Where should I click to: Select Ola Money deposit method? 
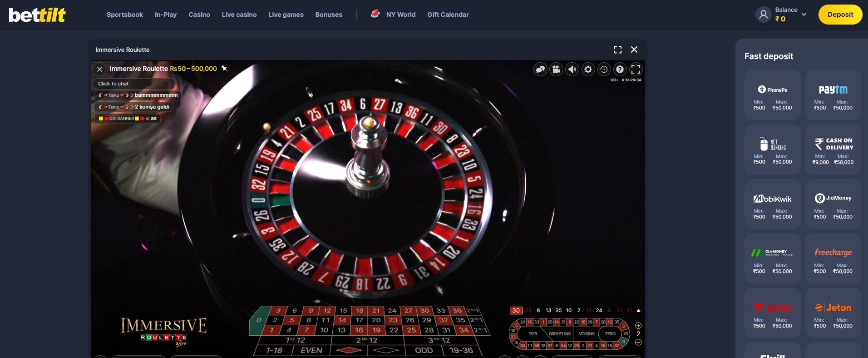pyautogui.click(x=773, y=259)
